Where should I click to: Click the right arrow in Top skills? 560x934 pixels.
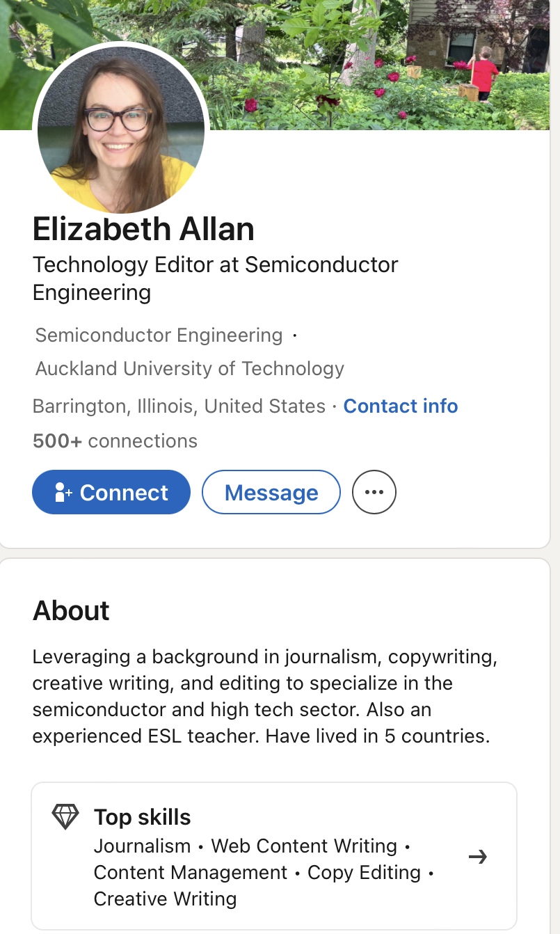point(478,857)
